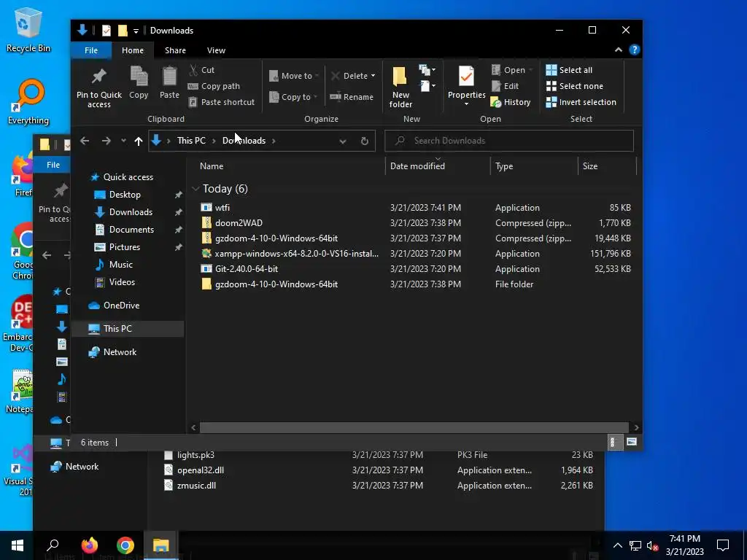
Task: Open Customize Quick Access Toolbar dropdown
Action: (136, 31)
